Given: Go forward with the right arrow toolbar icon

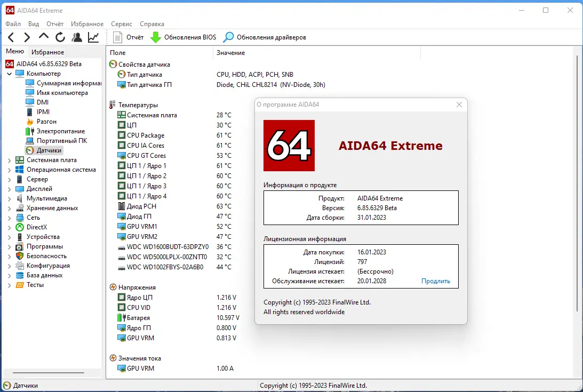Looking at the screenshot, I should click(x=27, y=37).
